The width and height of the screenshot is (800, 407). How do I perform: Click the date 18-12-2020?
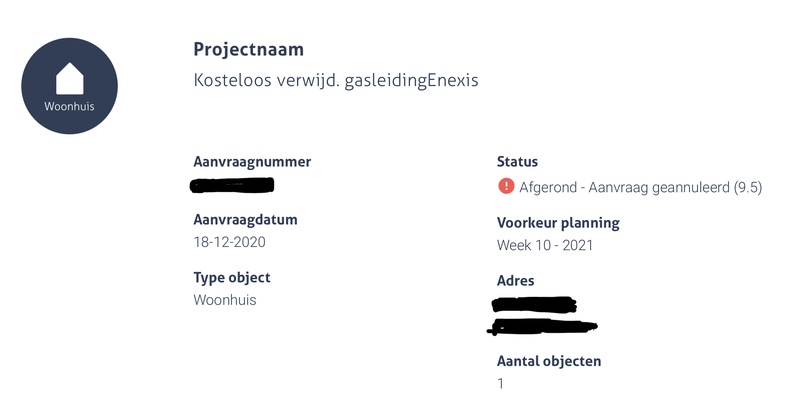click(229, 242)
